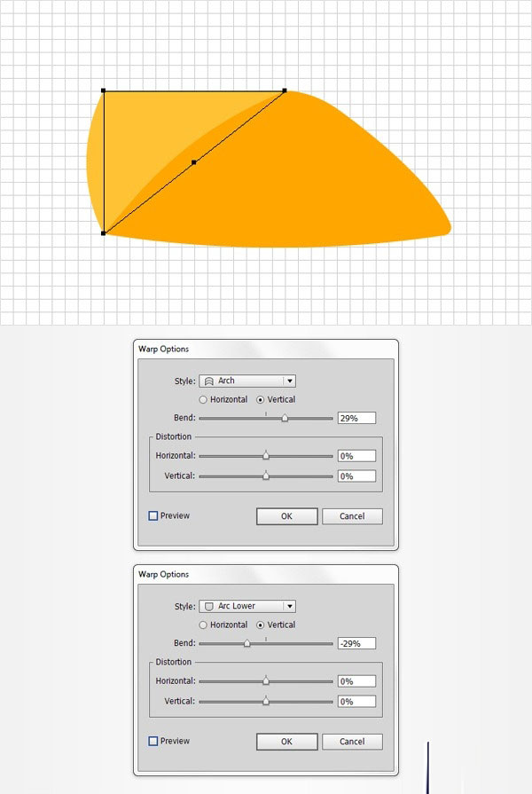Select Horizontal radio in Arch warp dialog
This screenshot has width=532, height=794.
203,399
